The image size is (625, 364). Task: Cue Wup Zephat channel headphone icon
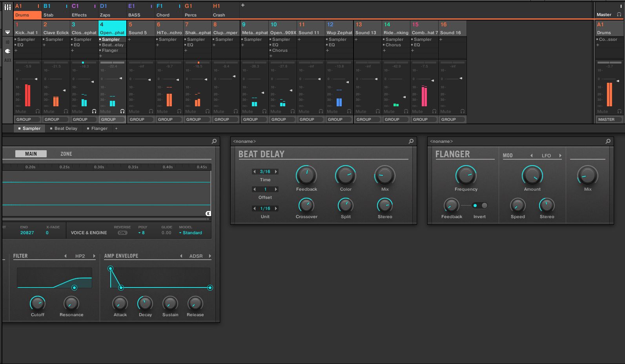[x=349, y=111]
